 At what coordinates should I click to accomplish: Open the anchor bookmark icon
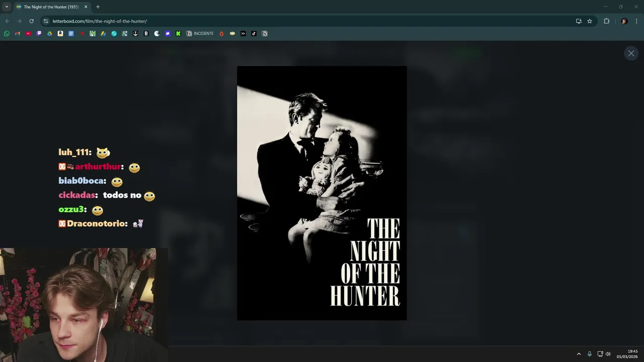135,34
